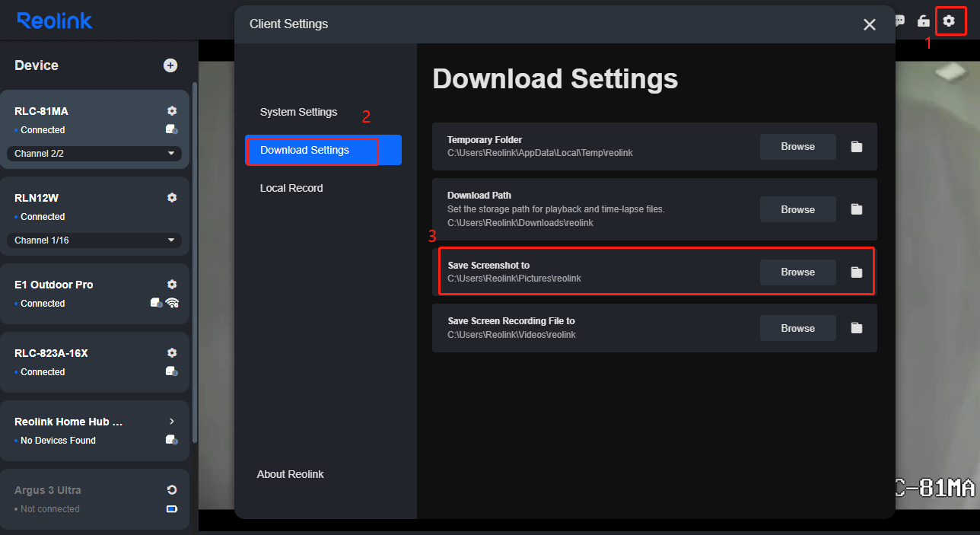Screen dimensions: 980x535
Task: Click RLC-81MA storage status icon
Action: tap(172, 129)
